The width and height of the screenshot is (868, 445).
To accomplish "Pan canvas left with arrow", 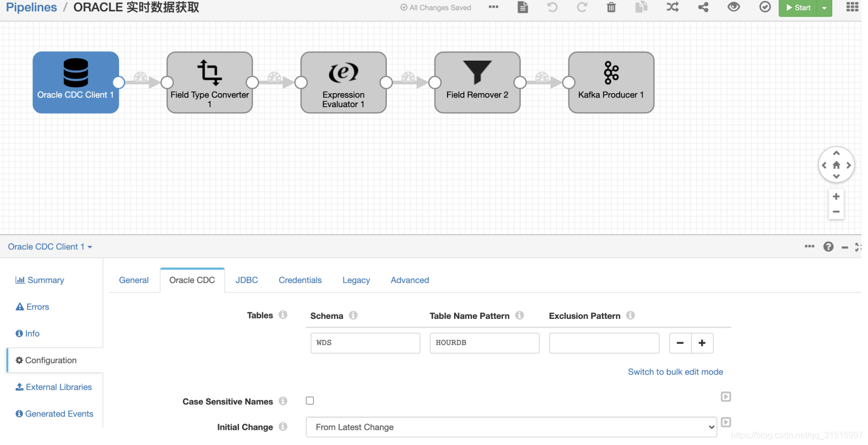I will tap(824, 165).
